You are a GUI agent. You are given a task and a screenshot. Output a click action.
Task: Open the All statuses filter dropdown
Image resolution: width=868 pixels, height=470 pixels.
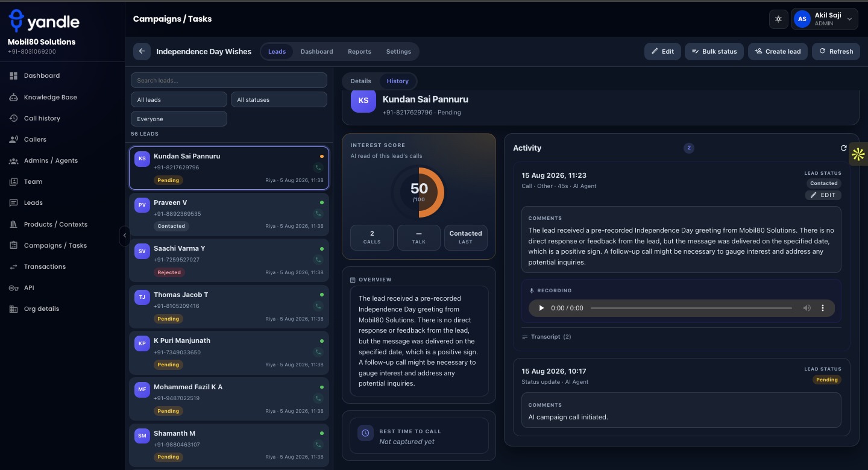click(x=279, y=99)
